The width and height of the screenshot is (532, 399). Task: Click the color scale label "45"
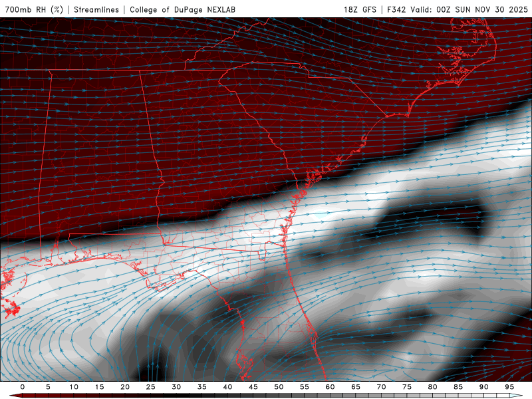pyautogui.click(x=253, y=387)
